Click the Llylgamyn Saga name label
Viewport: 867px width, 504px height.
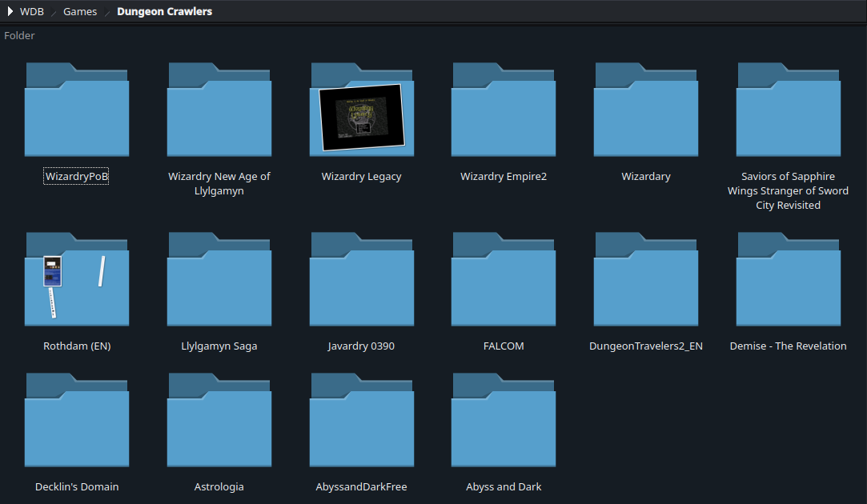tap(219, 346)
